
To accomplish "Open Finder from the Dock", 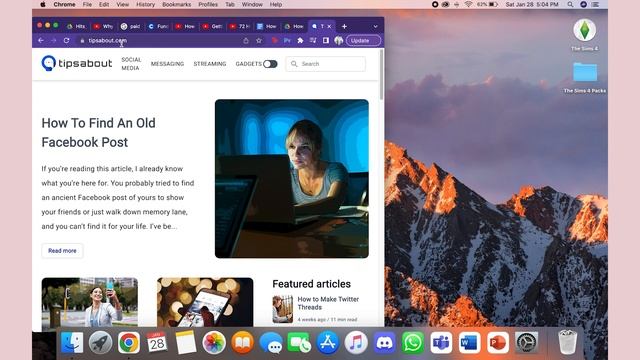I will coord(72,342).
